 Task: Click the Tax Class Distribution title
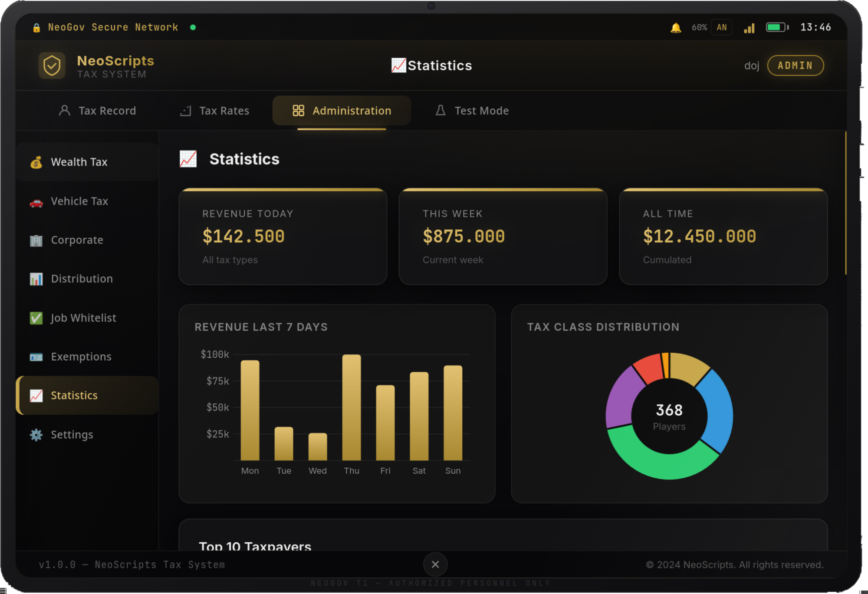point(603,327)
